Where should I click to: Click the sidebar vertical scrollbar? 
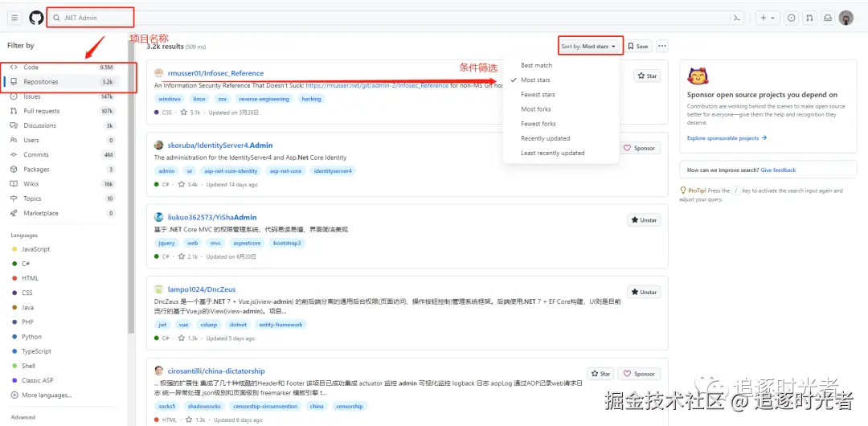(131, 188)
